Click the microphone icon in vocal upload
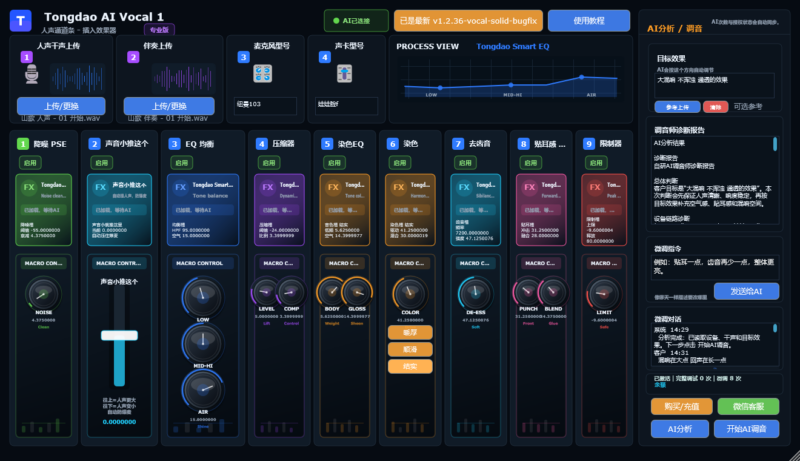Viewport: 800px width, 461px height. tap(32, 74)
